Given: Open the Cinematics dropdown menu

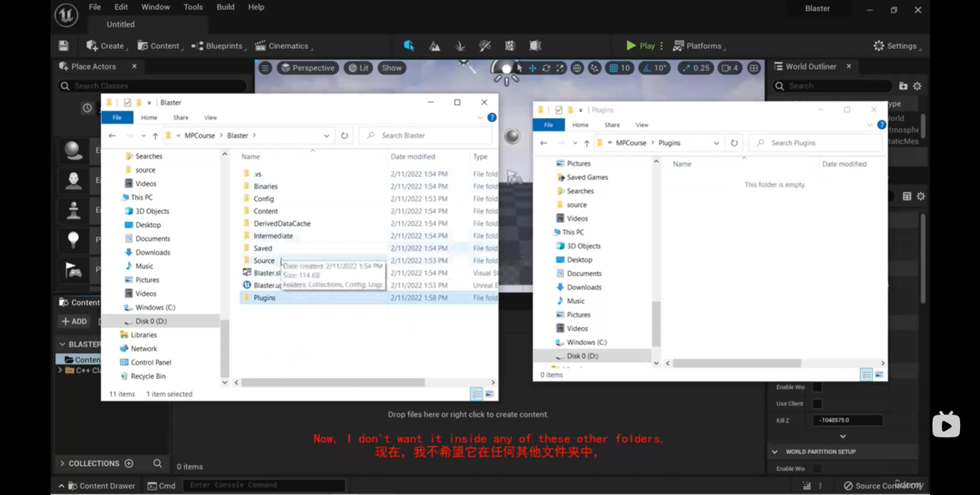Looking at the screenshot, I should point(283,46).
